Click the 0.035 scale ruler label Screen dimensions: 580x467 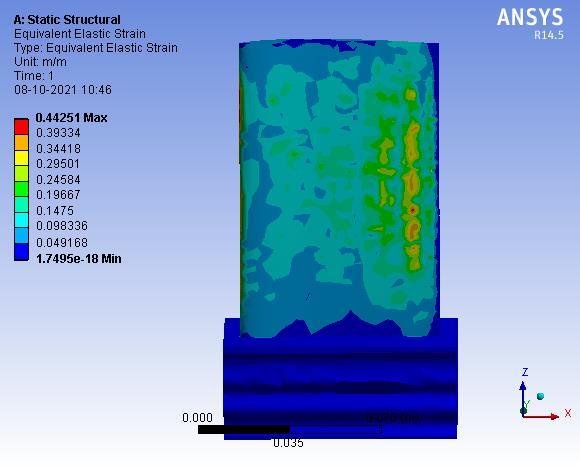point(288,443)
